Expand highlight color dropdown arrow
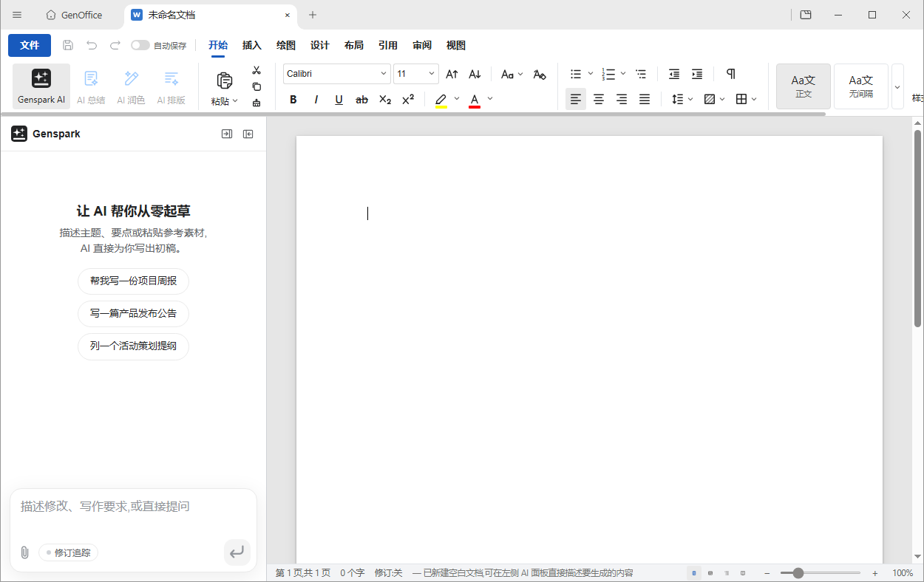Screen dimensions: 924x582 pyautogui.click(x=457, y=99)
